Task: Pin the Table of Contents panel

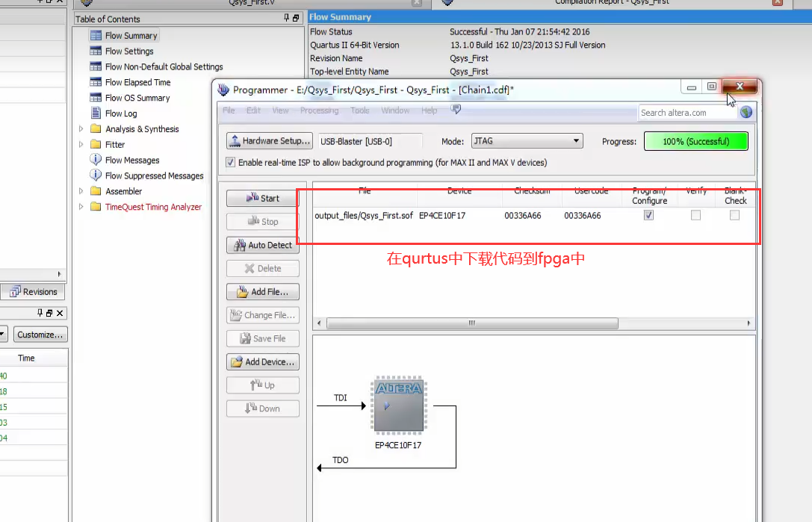Action: [x=286, y=18]
